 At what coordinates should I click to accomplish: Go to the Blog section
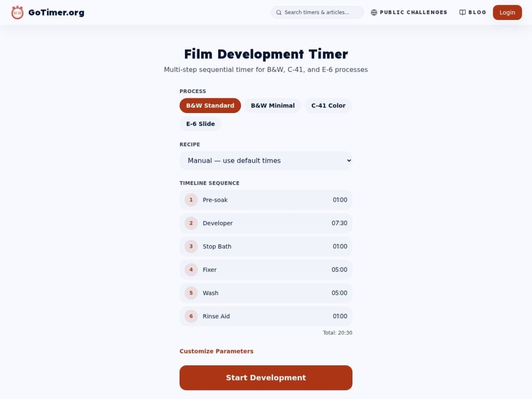pos(477,12)
